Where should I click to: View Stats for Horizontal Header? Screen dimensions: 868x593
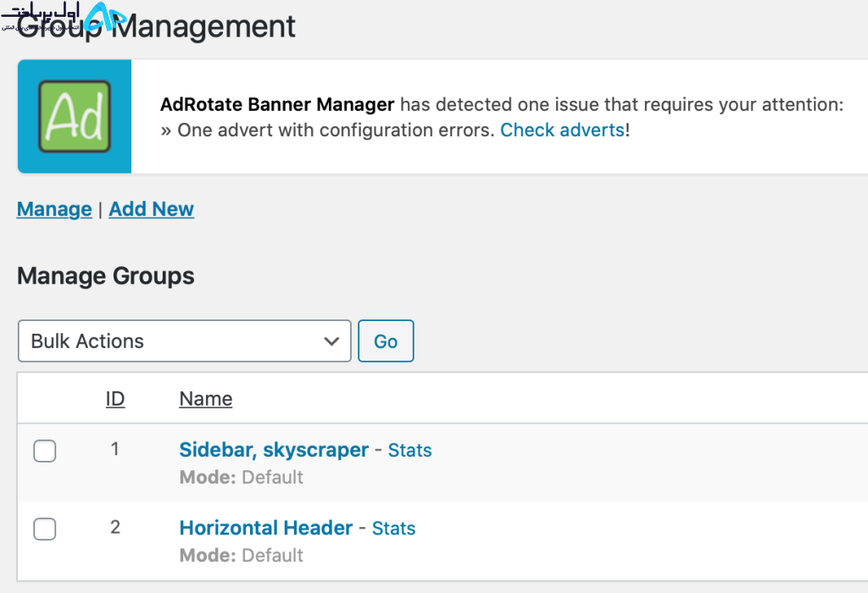pos(393,529)
